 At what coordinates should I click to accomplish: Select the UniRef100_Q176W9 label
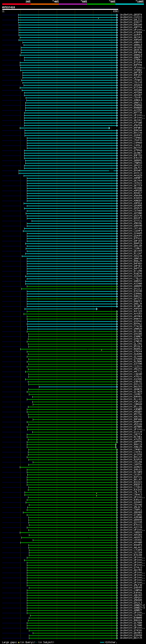131,623
